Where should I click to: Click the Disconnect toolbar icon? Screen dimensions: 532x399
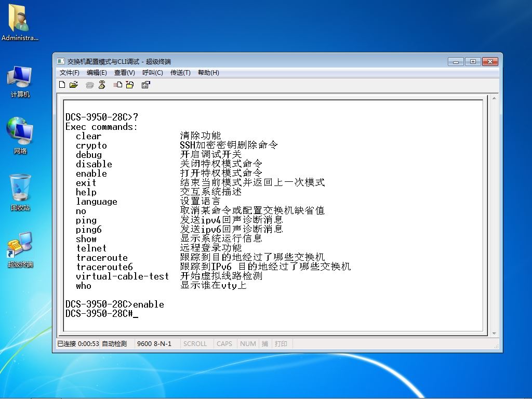coord(102,85)
